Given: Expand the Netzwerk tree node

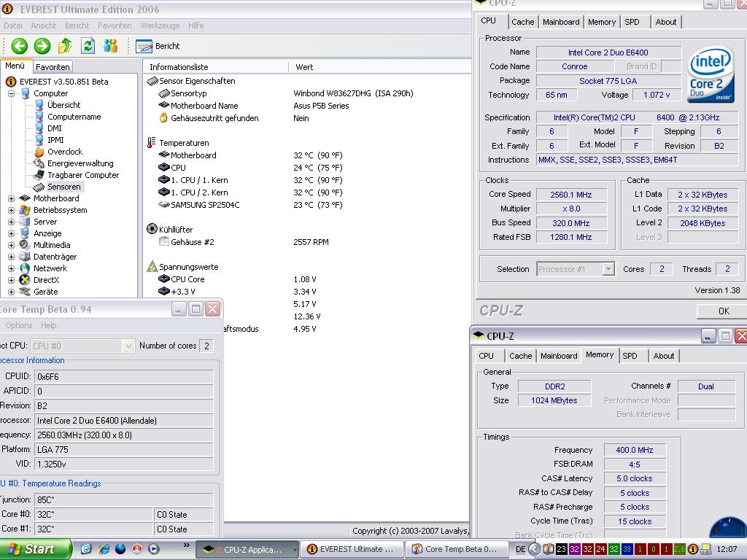Looking at the screenshot, I should point(11,268).
